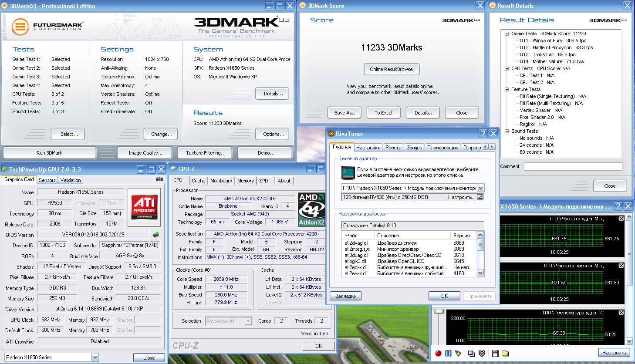This screenshot has width=635, height=364.
Task: Click the AMD Athlon 64 X2 logo
Action: [x=311, y=209]
